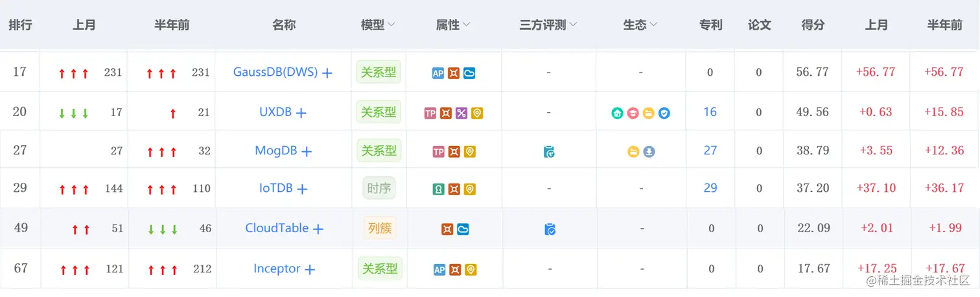Click the download icon in MogDB ecosystem column
This screenshot has height=297, width=980.
(649, 152)
